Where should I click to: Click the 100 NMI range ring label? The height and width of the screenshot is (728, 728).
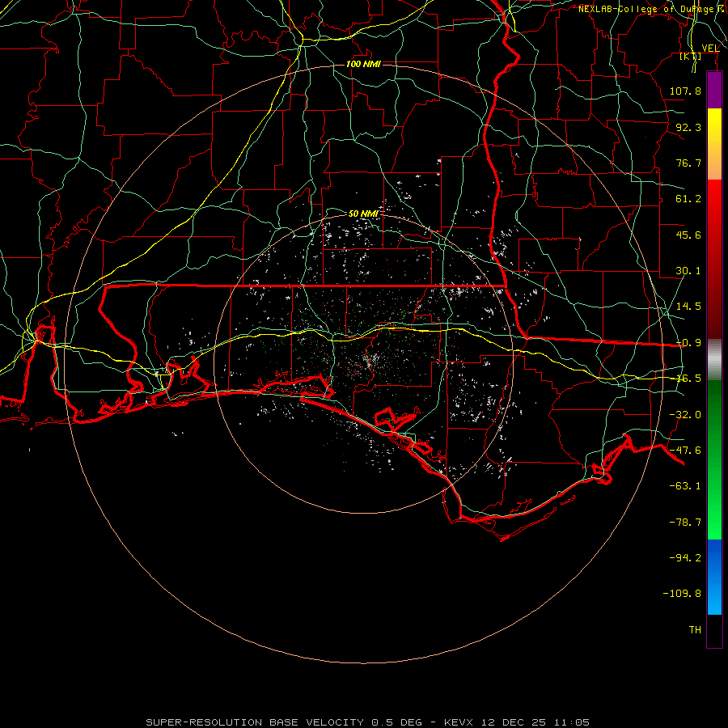(363, 64)
